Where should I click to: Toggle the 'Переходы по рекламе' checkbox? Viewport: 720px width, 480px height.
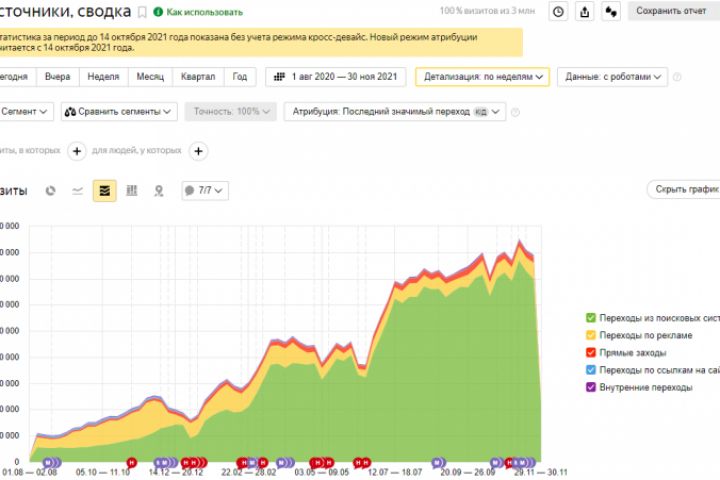click(x=591, y=335)
